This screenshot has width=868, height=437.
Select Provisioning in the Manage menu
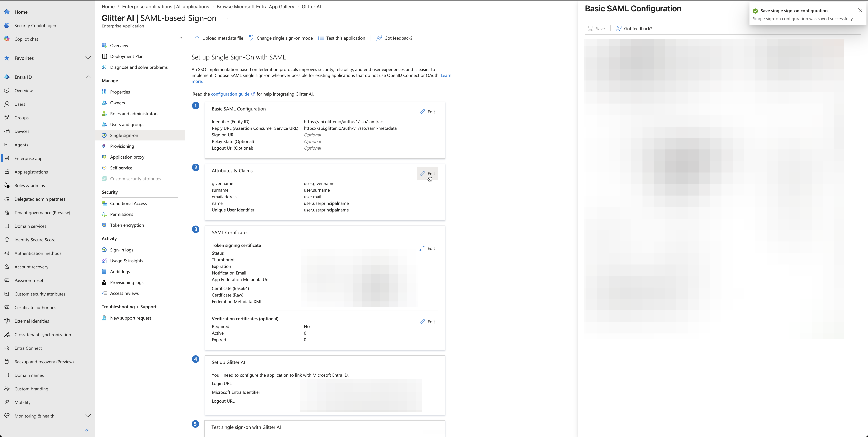coord(122,146)
